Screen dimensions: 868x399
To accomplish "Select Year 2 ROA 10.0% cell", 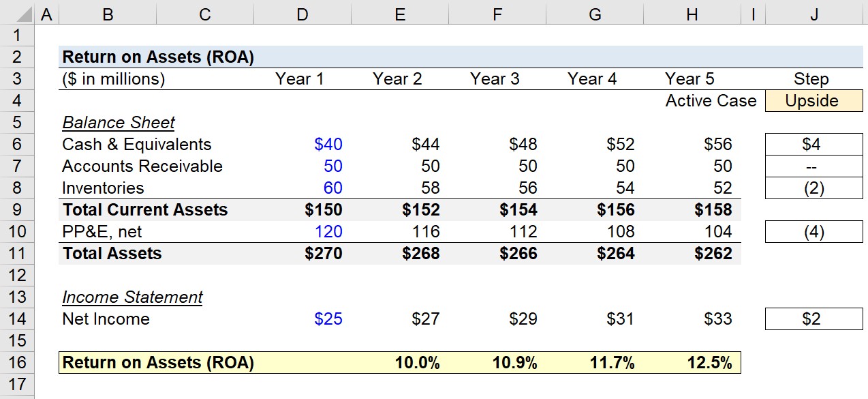I will [x=400, y=363].
